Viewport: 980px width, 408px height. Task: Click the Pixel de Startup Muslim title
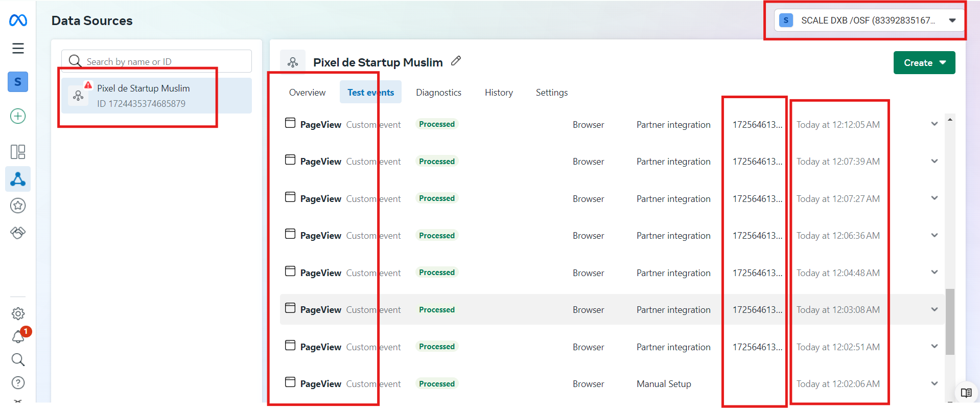coord(378,62)
